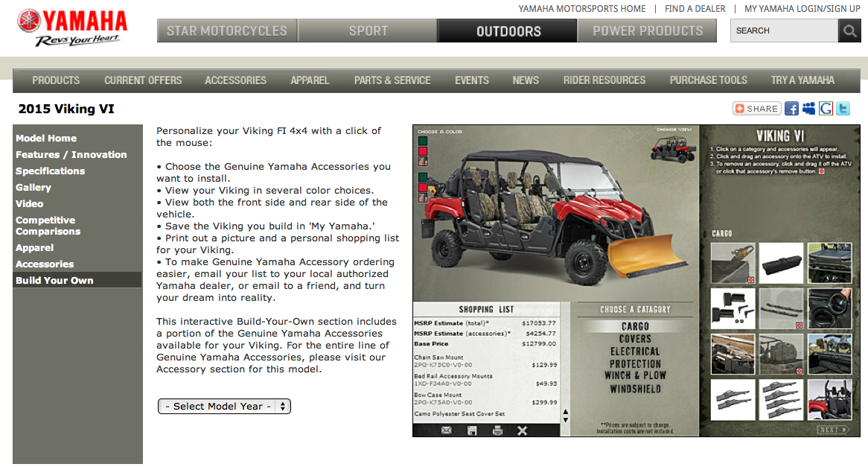Click the X icon to clear the build
868x467 pixels.
click(522, 431)
